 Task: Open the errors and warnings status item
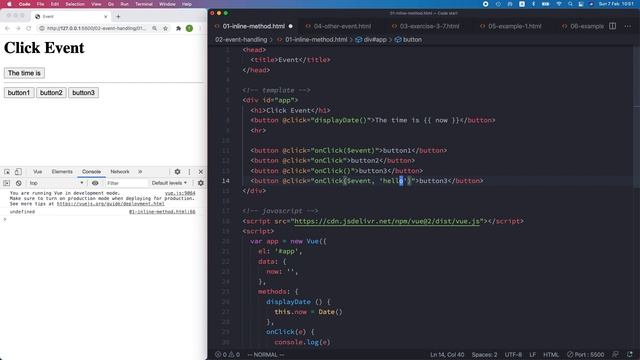[227, 355]
